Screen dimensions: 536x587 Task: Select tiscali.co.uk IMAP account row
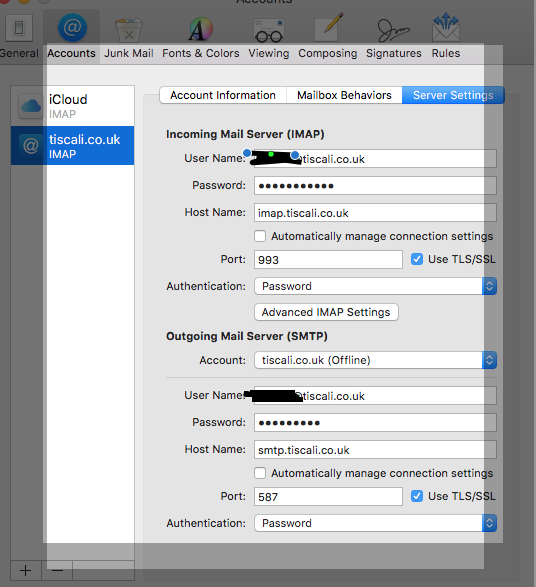tap(73, 145)
